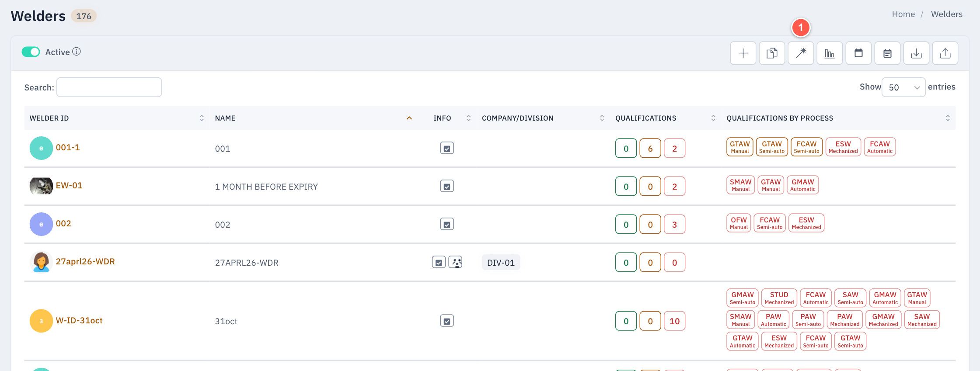Click the upload tray icon
This screenshot has height=371, width=980.
point(945,53)
